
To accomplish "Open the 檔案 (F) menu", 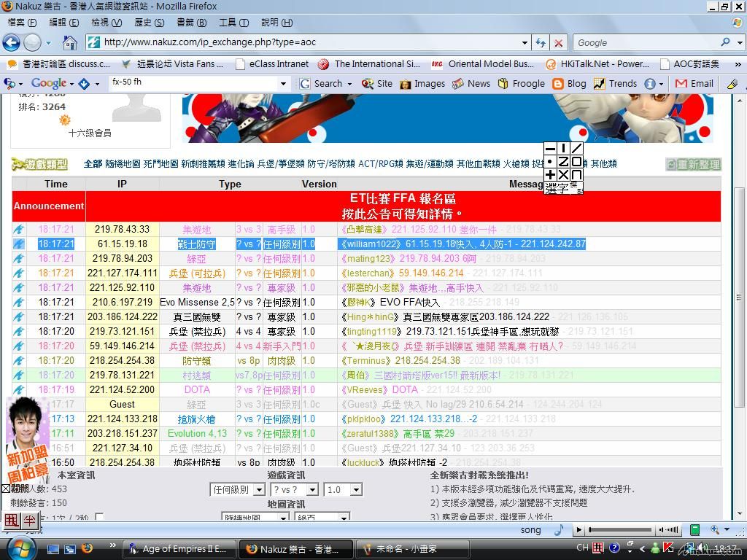I will (x=22, y=23).
